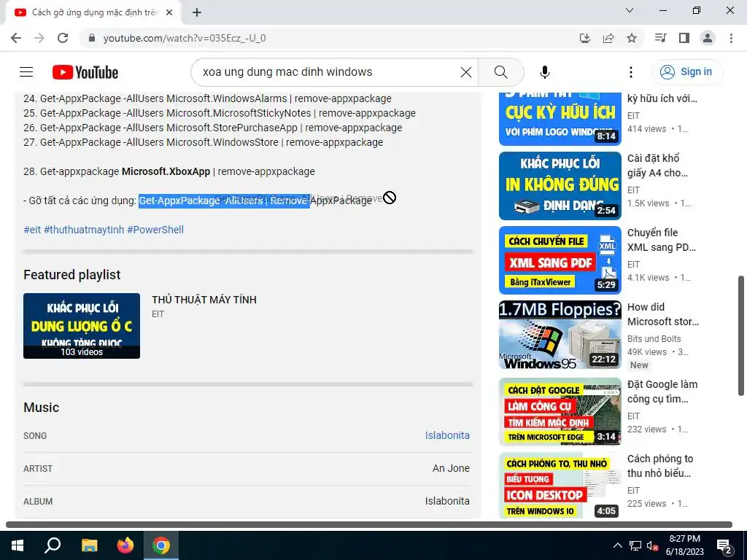Launch Firefox from the taskbar
Image resolution: width=747 pixels, height=560 pixels.
coord(125,545)
